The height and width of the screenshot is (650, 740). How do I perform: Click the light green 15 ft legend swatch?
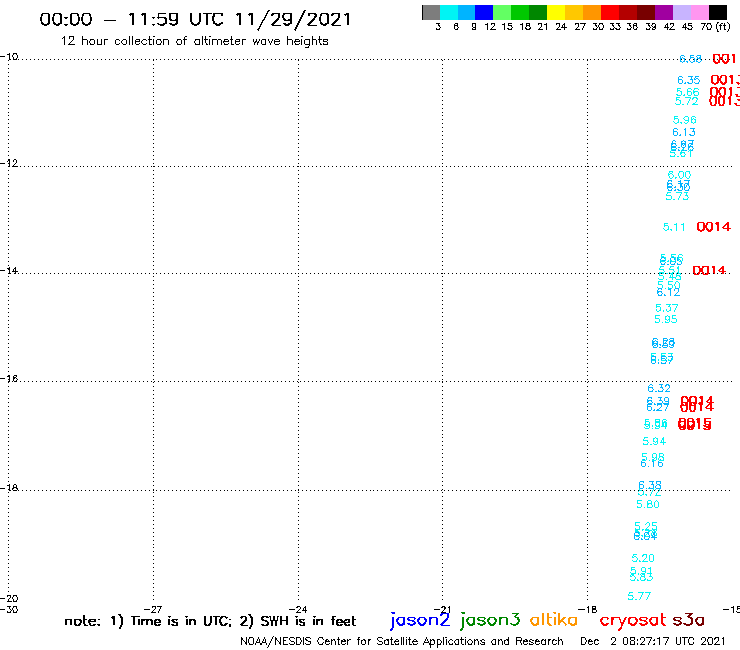[x=502, y=12]
